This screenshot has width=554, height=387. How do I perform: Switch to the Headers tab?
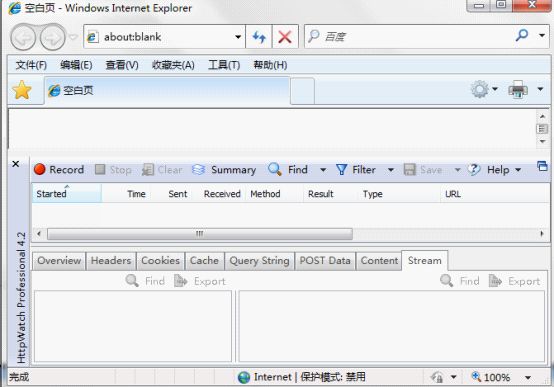111,261
